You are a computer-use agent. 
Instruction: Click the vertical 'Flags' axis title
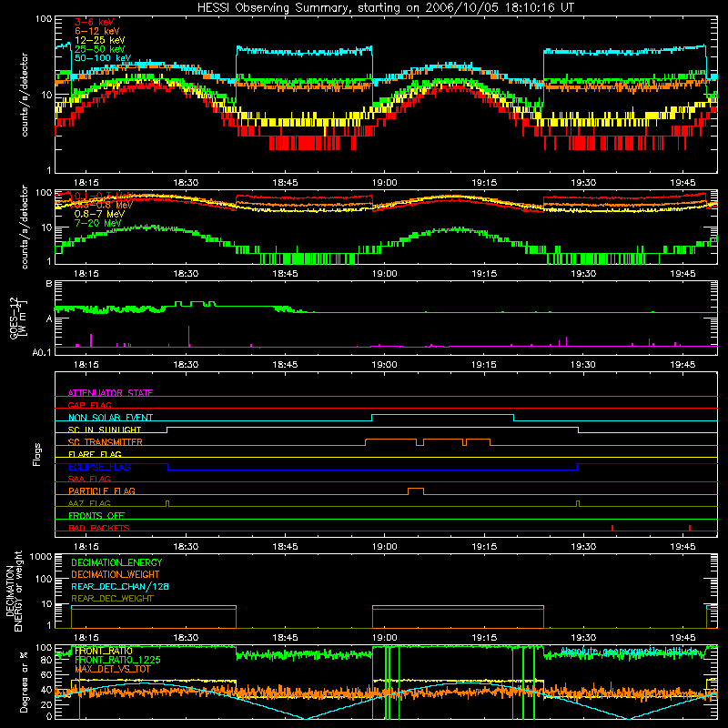(37, 454)
